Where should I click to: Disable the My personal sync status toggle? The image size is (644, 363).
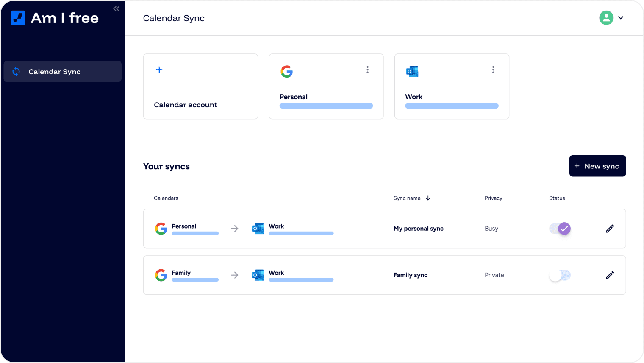pos(560,228)
